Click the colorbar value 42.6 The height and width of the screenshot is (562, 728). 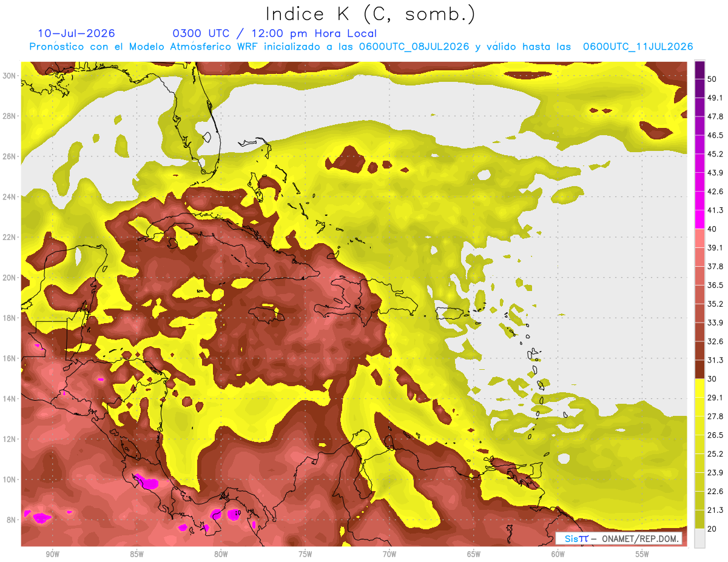[x=715, y=192]
